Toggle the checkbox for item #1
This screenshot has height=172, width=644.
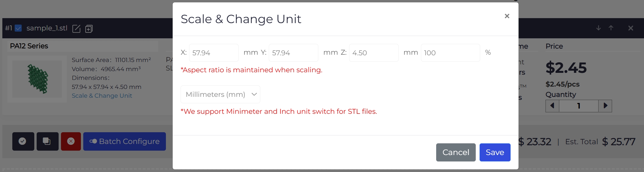coord(18,28)
